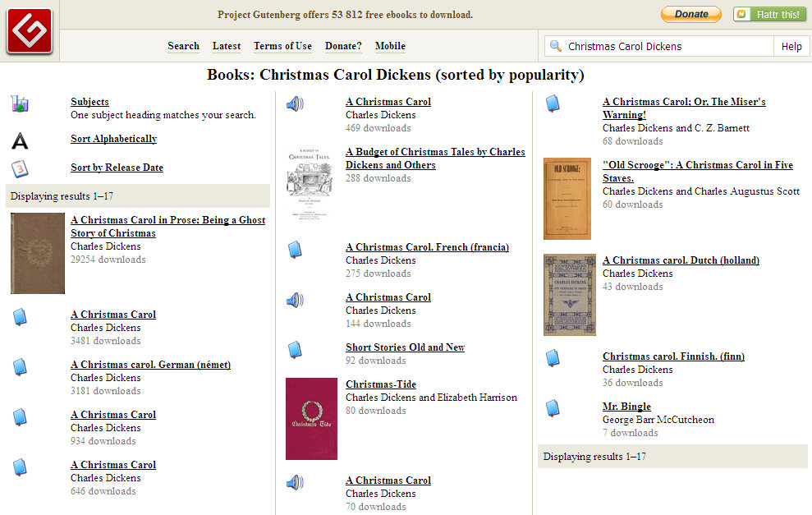The image size is (812, 515).
Task: Click the letter A alphabetical sort icon
Action: pyautogui.click(x=20, y=141)
